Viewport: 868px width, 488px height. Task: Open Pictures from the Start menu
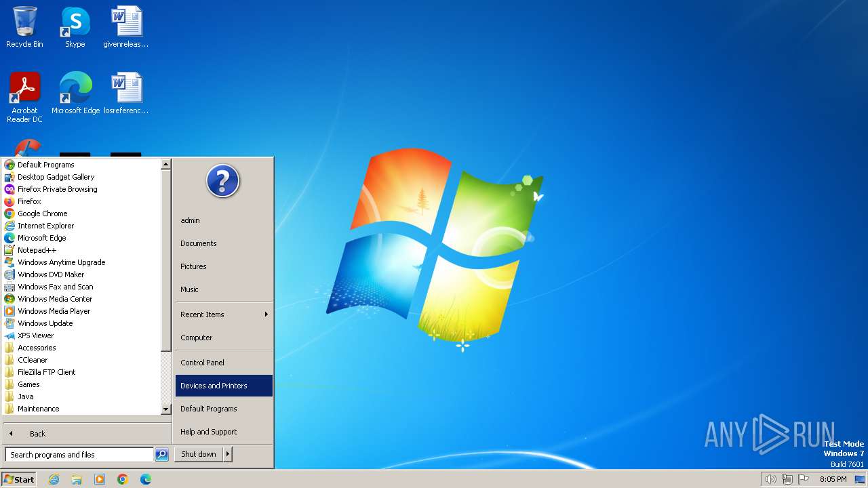click(x=224, y=266)
